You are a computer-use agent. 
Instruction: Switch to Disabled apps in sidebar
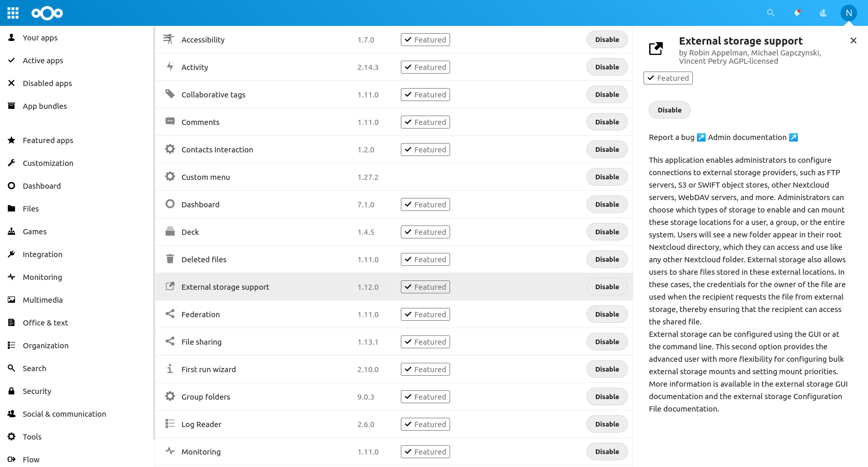tap(47, 83)
